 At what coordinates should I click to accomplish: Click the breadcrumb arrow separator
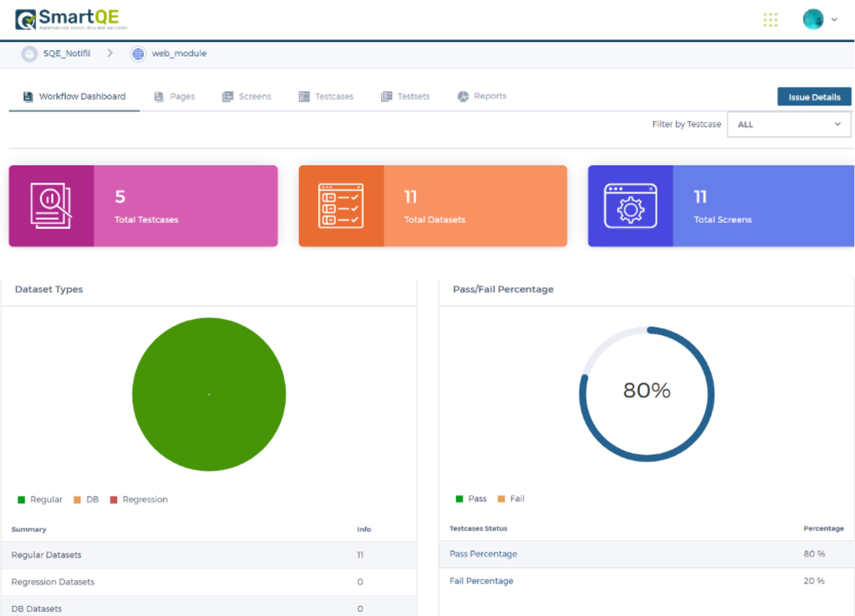[x=110, y=53]
